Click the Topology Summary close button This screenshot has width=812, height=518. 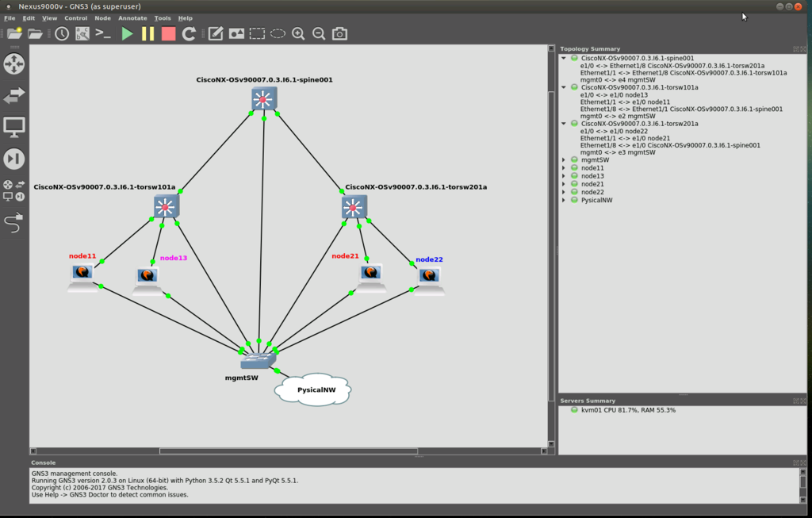803,49
